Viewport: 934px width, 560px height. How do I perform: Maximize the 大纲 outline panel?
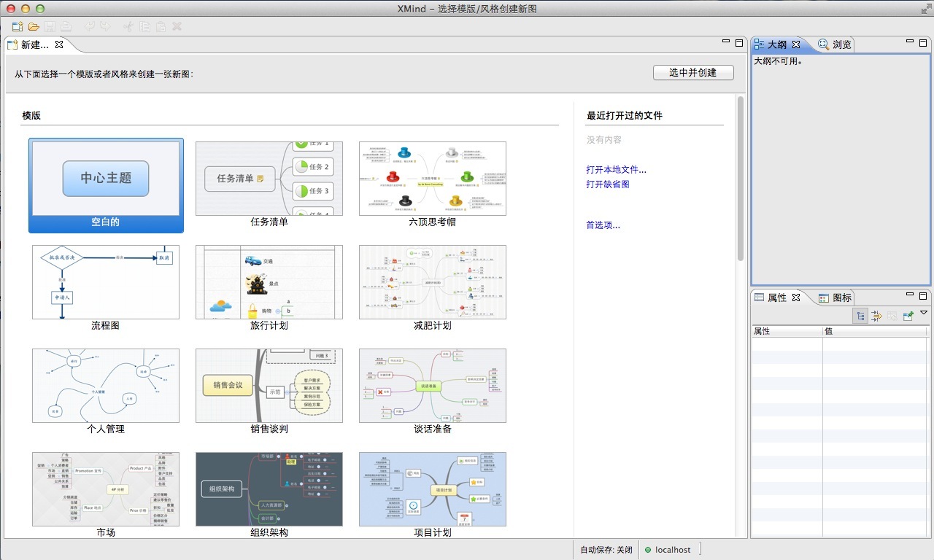923,42
